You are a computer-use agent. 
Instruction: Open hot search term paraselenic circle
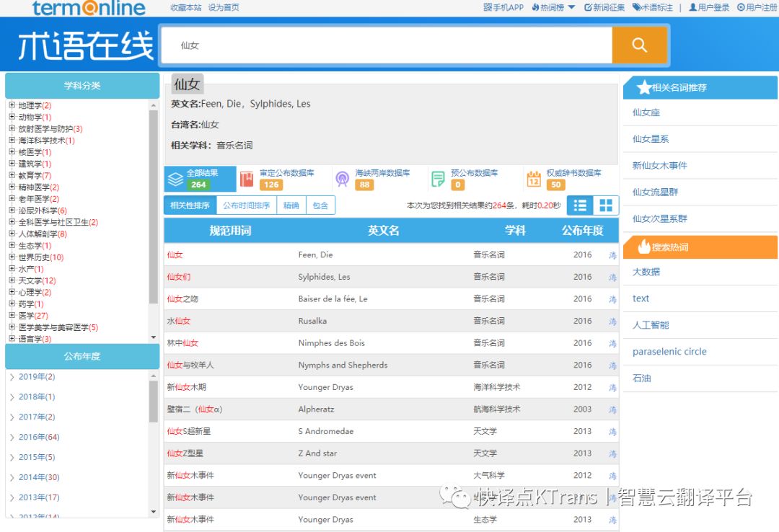(x=669, y=352)
